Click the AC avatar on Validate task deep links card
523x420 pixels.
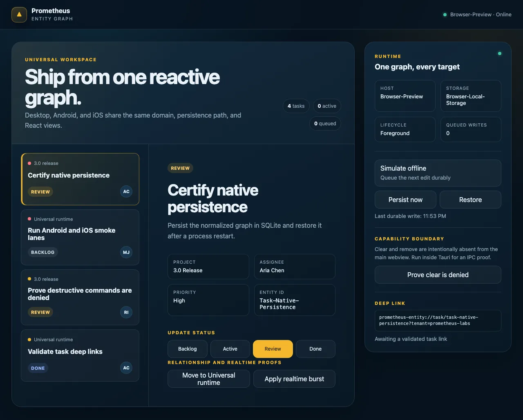click(x=126, y=368)
